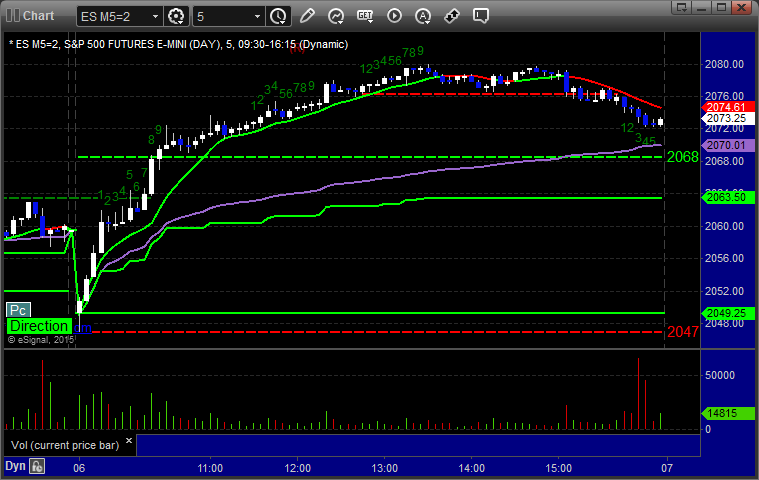Viewport: 759px width, 480px height.
Task: Click the green Direction label
Action: pos(39,326)
